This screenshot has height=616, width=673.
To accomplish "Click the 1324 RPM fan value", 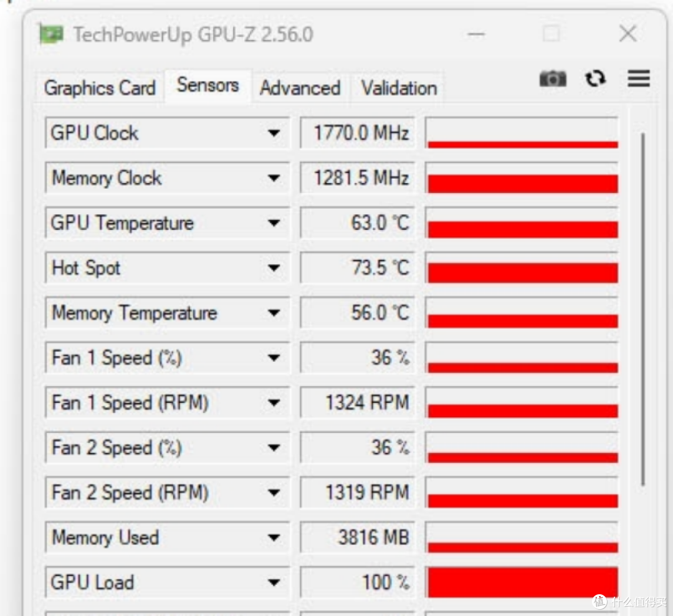I will [358, 402].
